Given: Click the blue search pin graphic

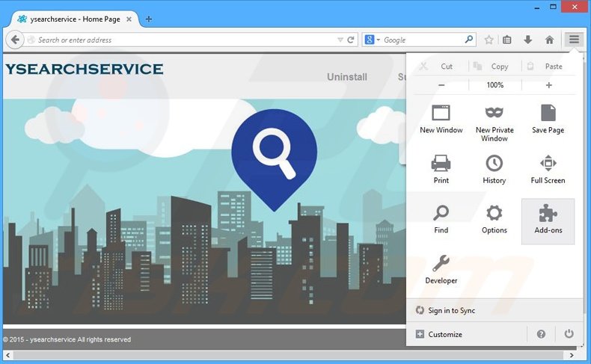Looking at the screenshot, I should pyautogui.click(x=274, y=160).
